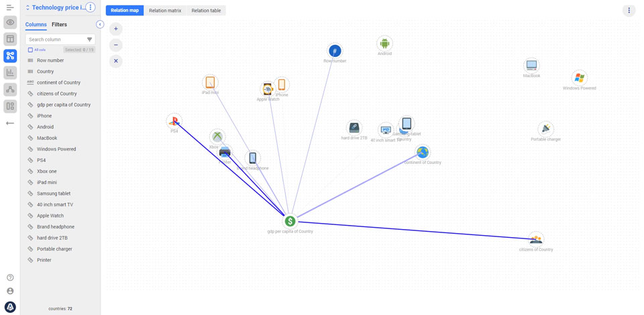Collapse the columns panel with the chevron
The width and height of the screenshot is (644, 315).
coord(100,24)
